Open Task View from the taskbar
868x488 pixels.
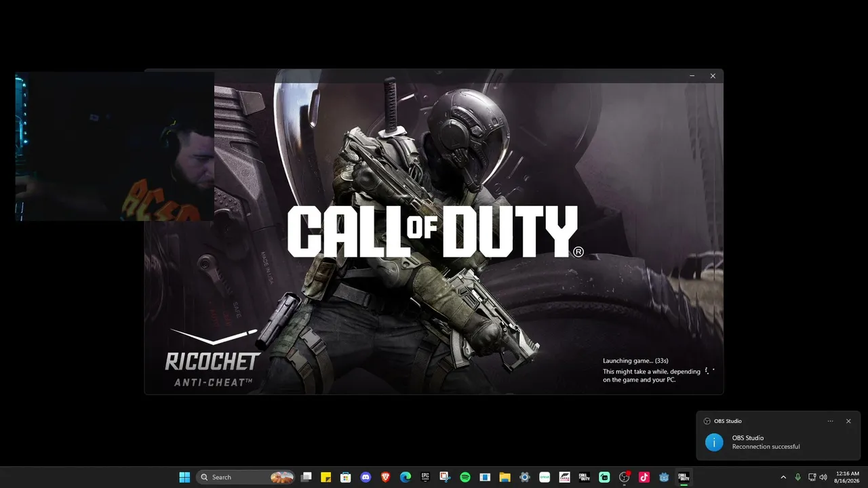(307, 477)
